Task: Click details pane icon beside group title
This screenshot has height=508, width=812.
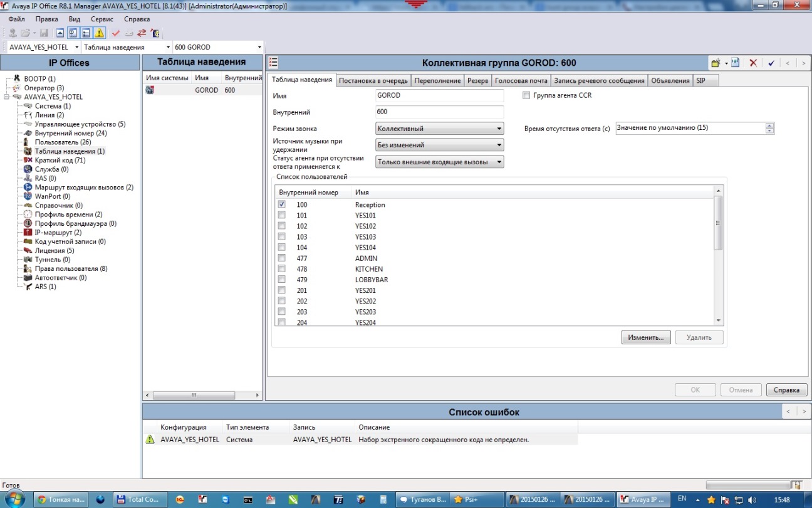Action: click(273, 63)
